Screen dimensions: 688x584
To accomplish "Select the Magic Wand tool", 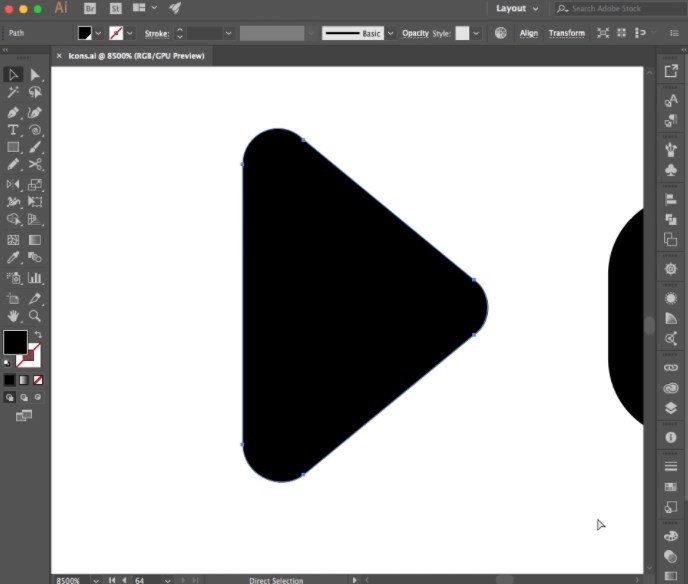I will [13, 92].
